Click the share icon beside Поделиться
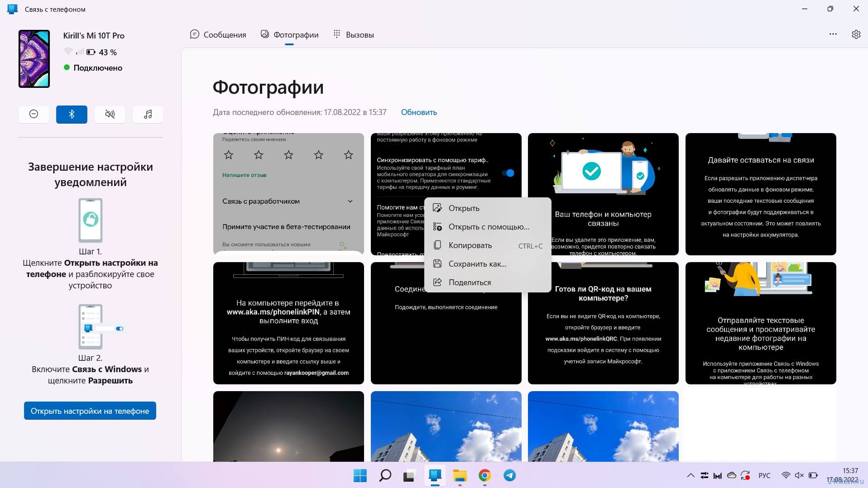Image resolution: width=868 pixels, height=488 pixels. (437, 282)
